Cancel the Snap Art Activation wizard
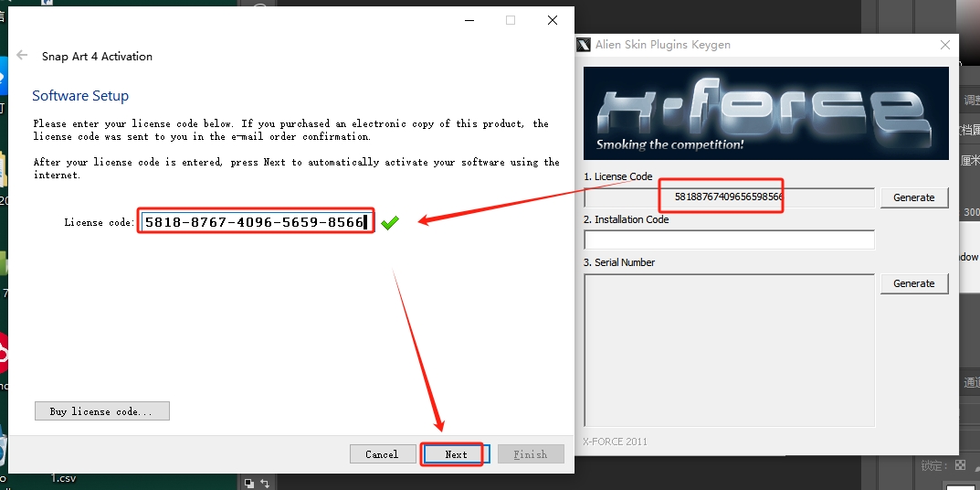 (383, 454)
